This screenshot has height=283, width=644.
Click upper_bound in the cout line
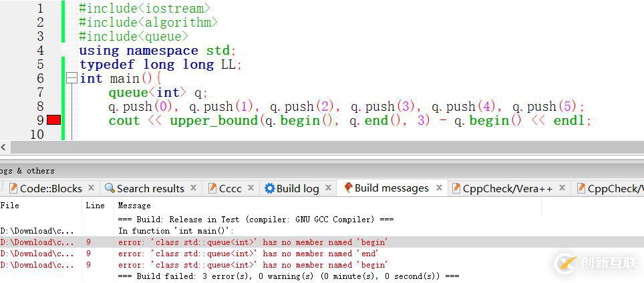point(214,120)
